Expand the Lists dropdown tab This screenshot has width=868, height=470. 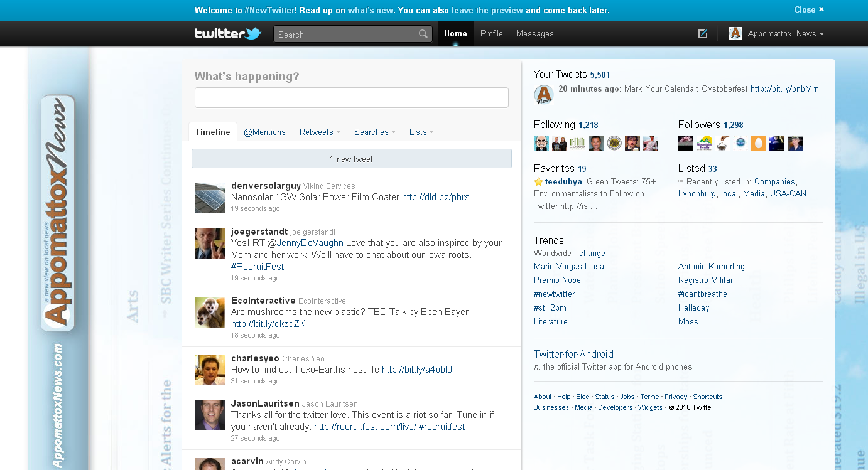click(x=421, y=132)
